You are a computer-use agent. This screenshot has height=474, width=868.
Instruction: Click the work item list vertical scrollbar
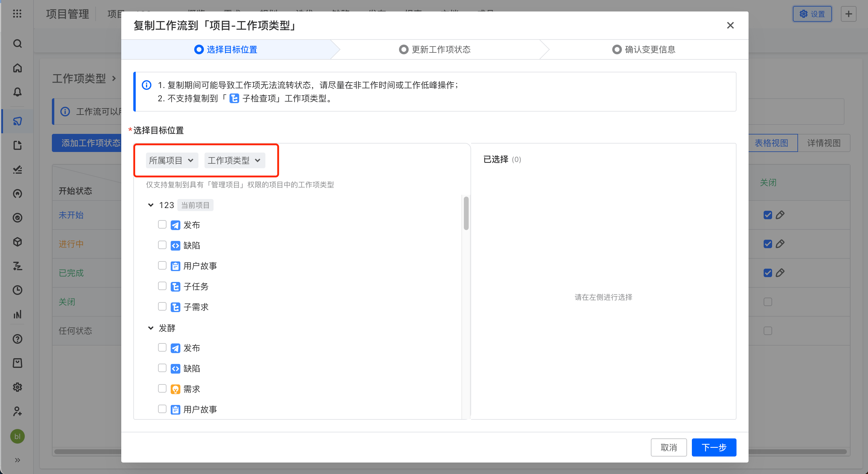(466, 213)
